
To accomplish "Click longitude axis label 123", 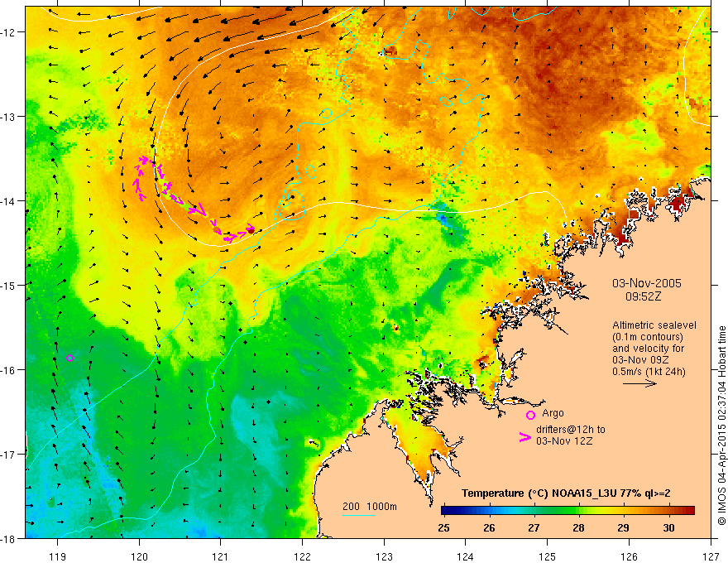I will 385,556.
